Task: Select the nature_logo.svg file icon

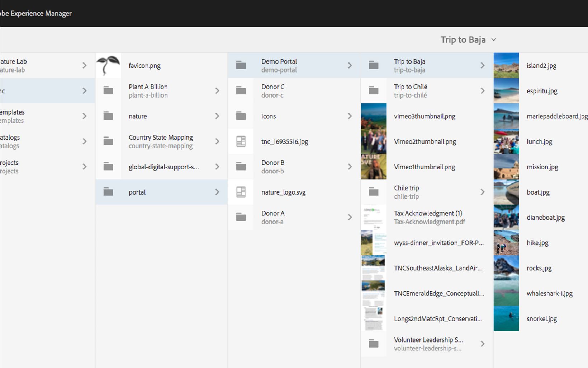Action: pos(241,192)
